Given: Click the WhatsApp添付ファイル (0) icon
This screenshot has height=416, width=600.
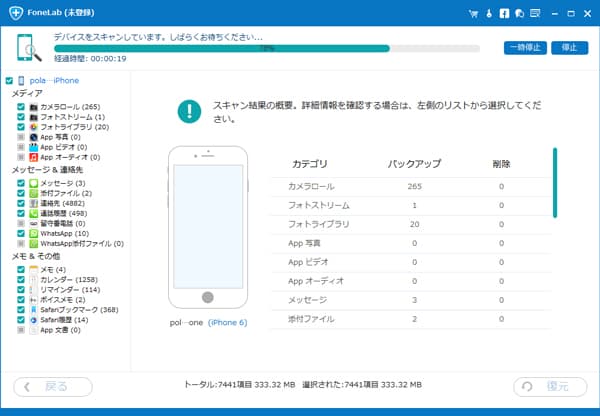Looking at the screenshot, I should (34, 243).
